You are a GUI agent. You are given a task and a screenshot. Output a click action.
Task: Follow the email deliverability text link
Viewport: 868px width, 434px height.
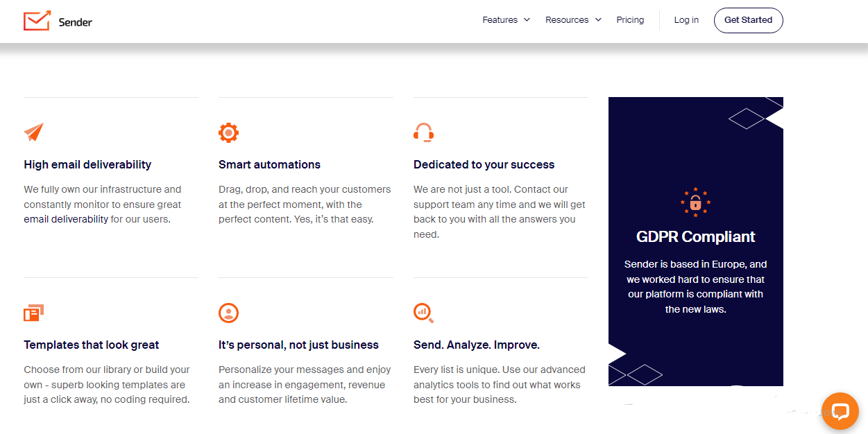tap(66, 219)
